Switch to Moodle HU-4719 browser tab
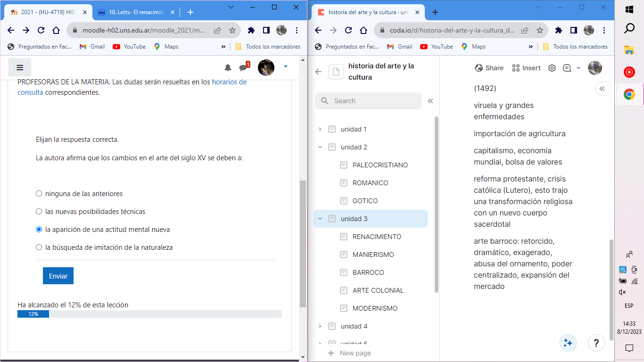This screenshot has width=644, height=362. 47,12
